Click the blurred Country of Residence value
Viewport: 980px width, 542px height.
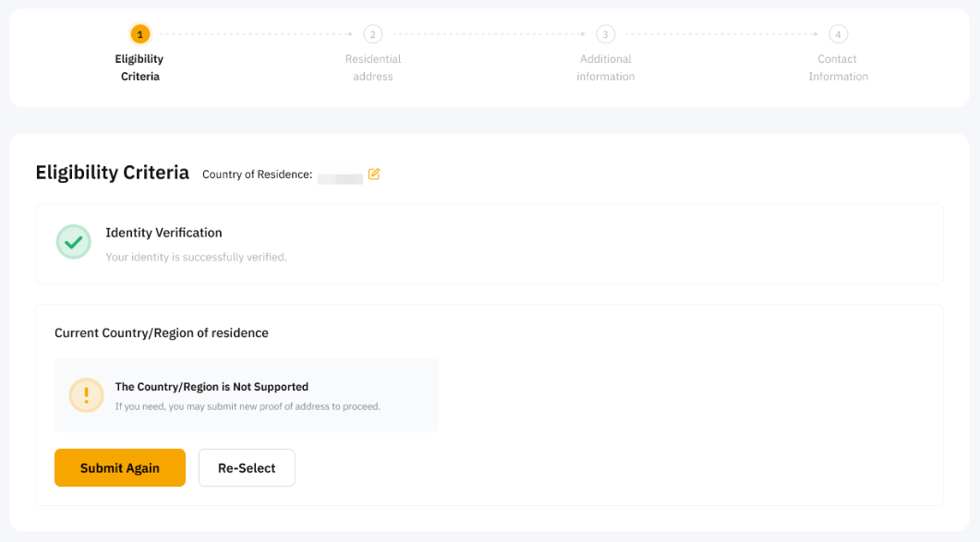340,178
